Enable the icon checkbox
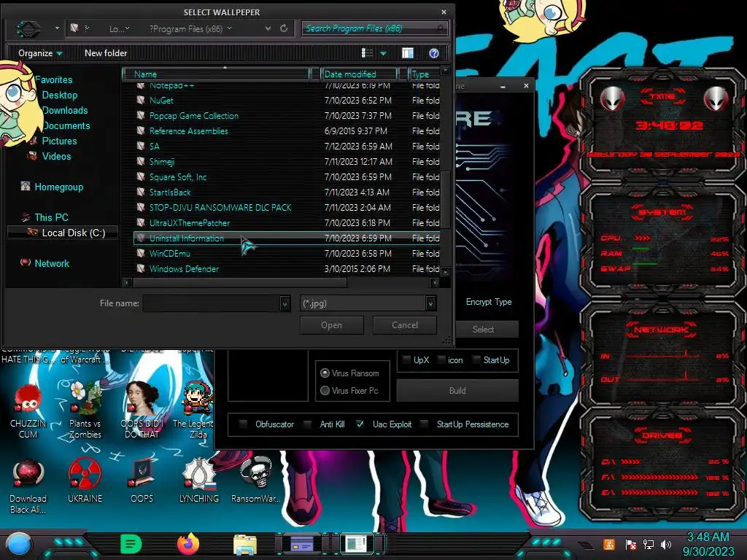Viewport: 747px width, 560px height. click(x=441, y=359)
